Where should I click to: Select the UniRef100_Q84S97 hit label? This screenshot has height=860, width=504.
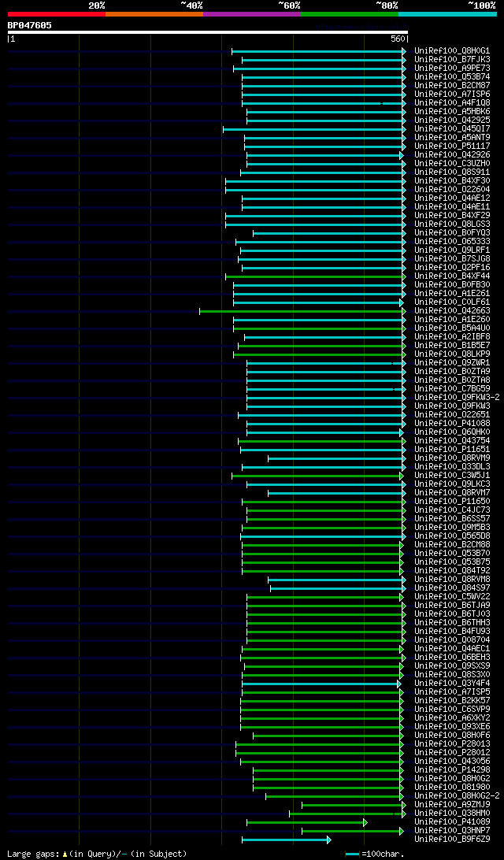click(453, 588)
